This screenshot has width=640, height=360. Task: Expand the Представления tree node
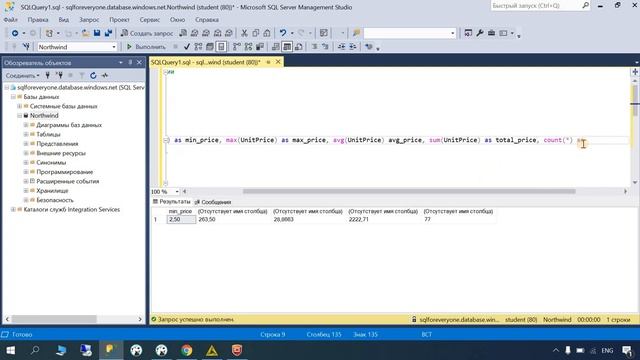[26, 144]
